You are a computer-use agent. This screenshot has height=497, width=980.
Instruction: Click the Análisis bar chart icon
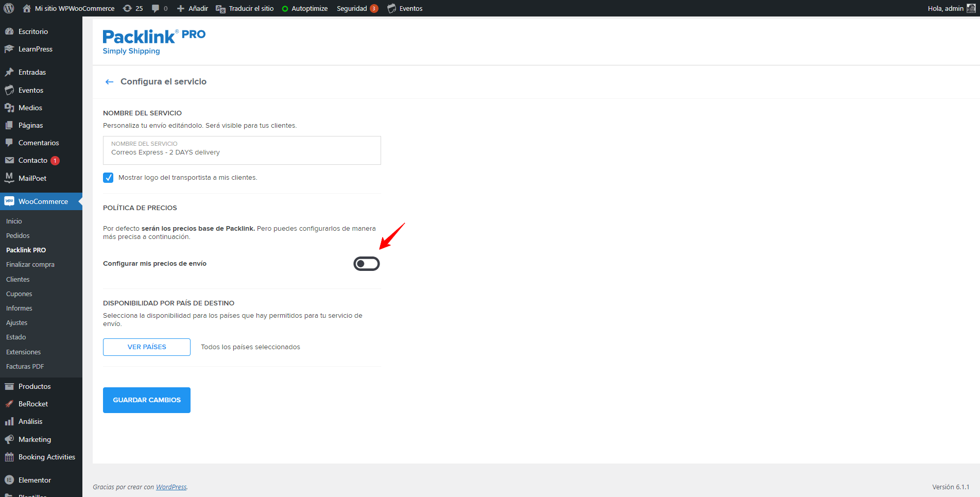[9, 421]
